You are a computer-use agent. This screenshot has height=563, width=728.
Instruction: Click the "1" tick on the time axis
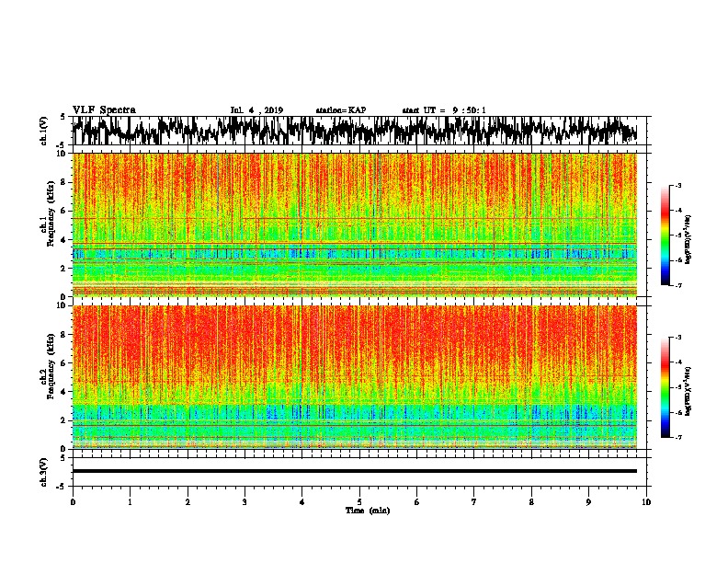[x=130, y=502]
